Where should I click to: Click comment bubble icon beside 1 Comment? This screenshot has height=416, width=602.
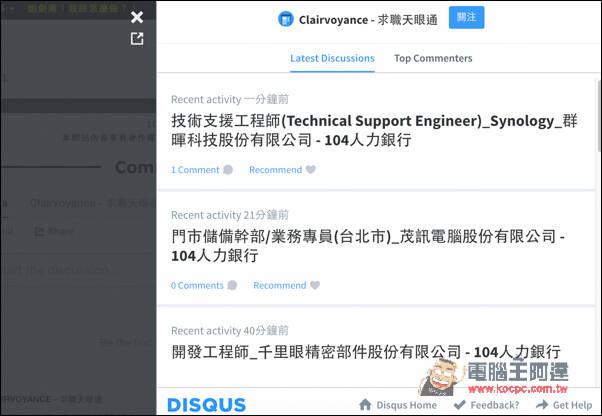pyautogui.click(x=228, y=170)
